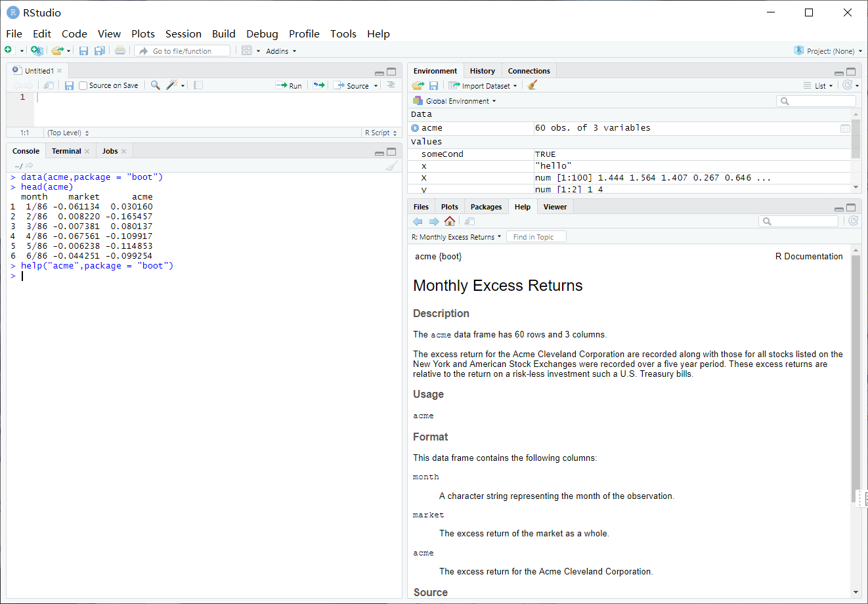The width and height of the screenshot is (868, 604).
Task: Show the help topic in a new window
Action: (469, 221)
